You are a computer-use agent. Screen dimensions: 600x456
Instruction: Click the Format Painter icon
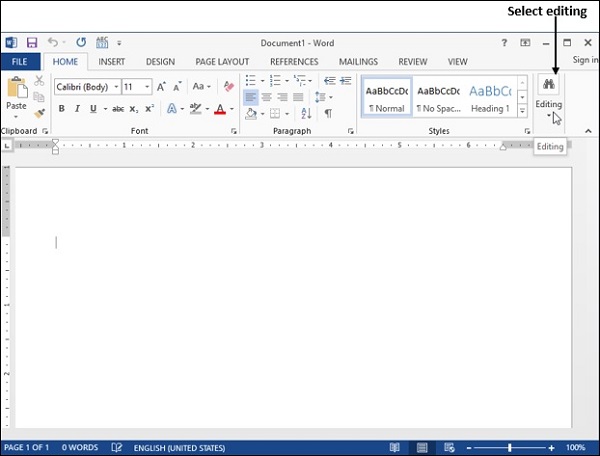point(39,114)
